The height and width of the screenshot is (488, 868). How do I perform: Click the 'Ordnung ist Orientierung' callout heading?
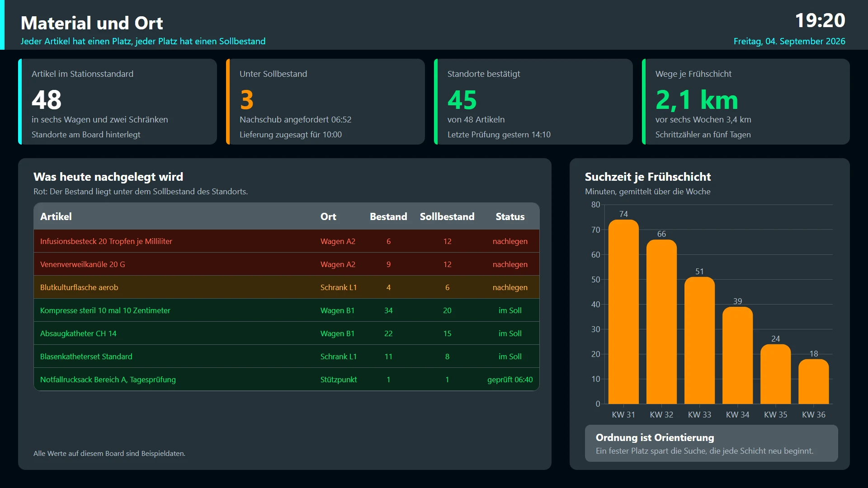click(x=655, y=437)
